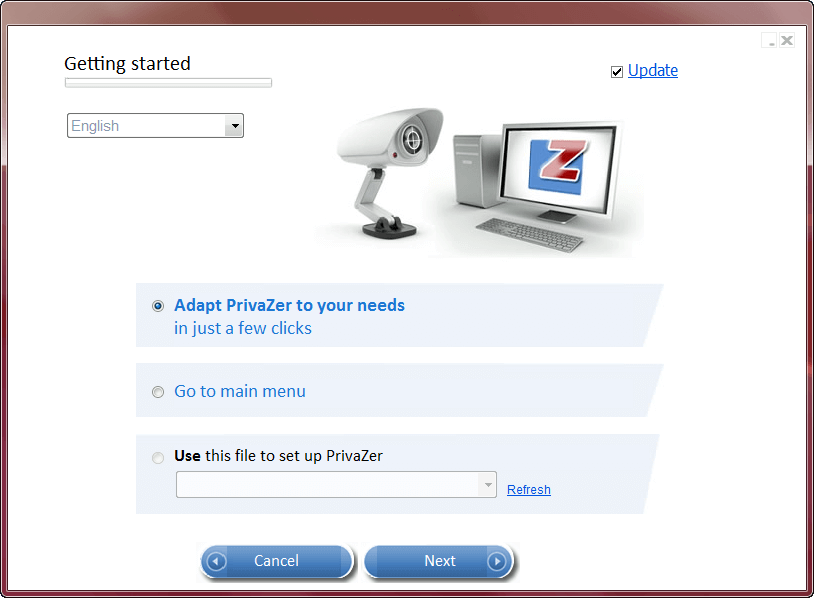Close the PrivaZer setup window
This screenshot has width=814, height=598.
(786, 40)
